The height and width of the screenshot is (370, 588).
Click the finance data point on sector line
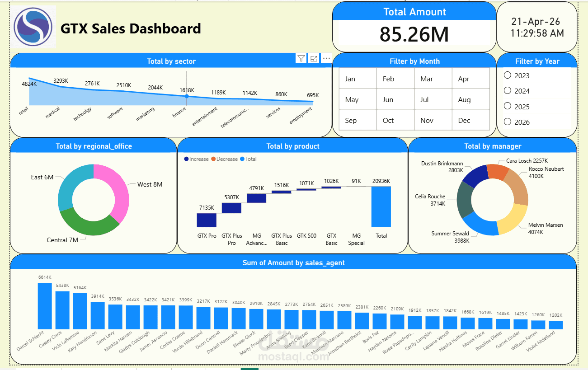187,96
